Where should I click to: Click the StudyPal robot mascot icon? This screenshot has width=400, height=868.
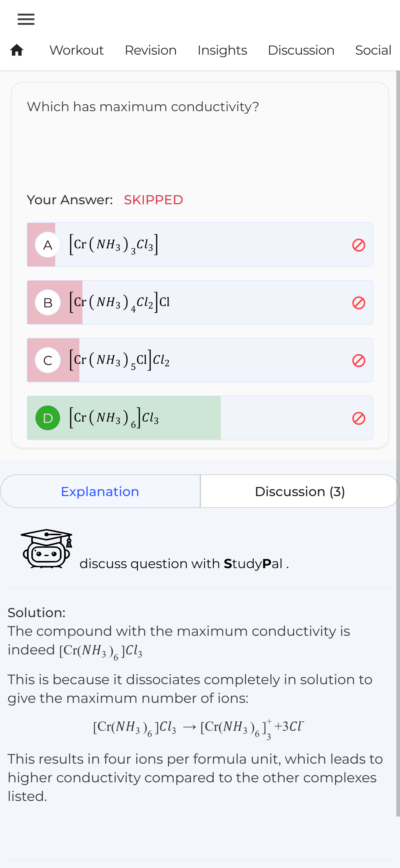47,549
